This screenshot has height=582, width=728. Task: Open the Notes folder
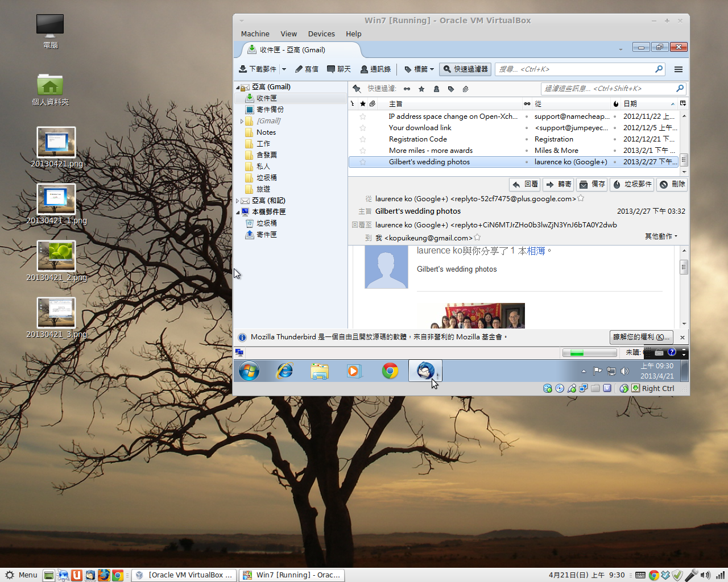266,132
